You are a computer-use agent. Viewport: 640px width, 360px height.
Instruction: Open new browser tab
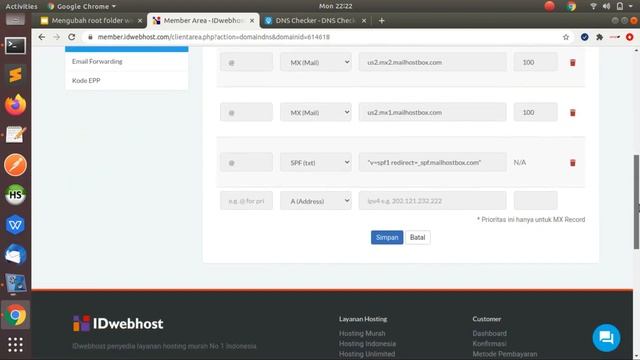point(381,20)
